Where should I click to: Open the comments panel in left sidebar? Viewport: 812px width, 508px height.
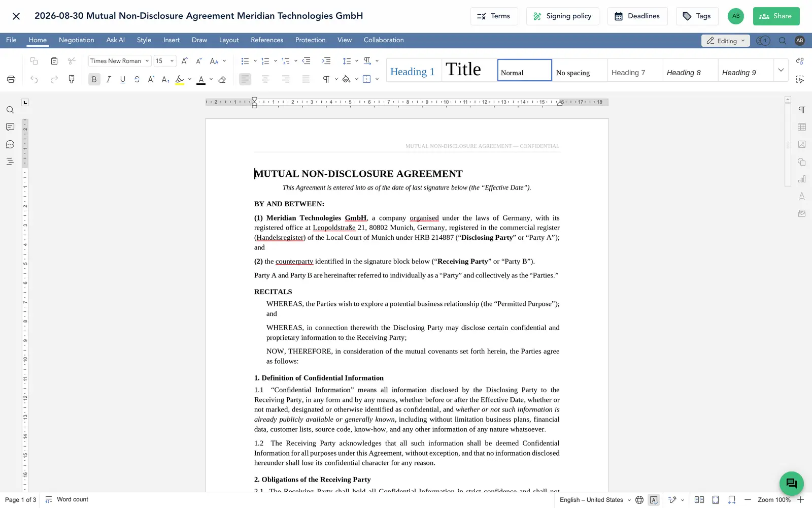(x=10, y=127)
